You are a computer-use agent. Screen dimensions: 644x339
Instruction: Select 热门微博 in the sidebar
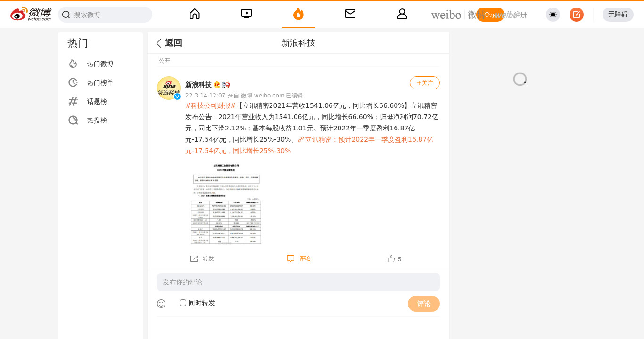100,64
